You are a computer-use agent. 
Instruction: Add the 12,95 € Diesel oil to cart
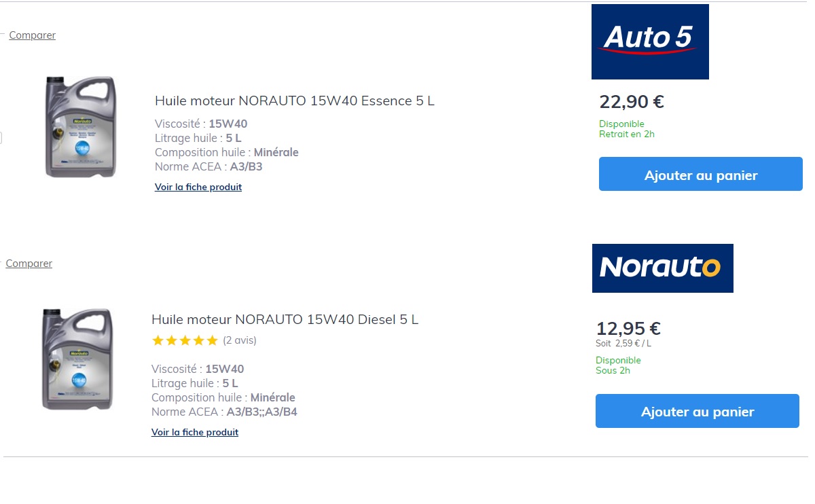(x=697, y=411)
